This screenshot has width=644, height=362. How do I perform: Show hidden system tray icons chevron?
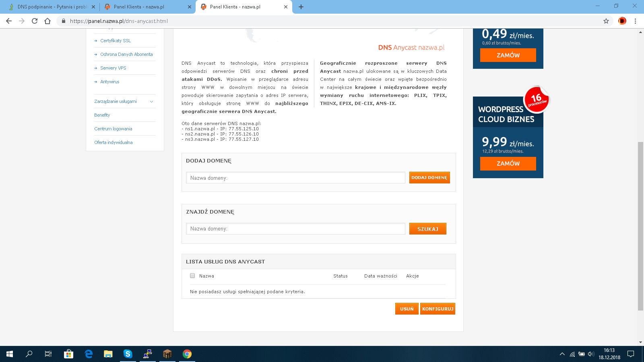(x=562, y=354)
